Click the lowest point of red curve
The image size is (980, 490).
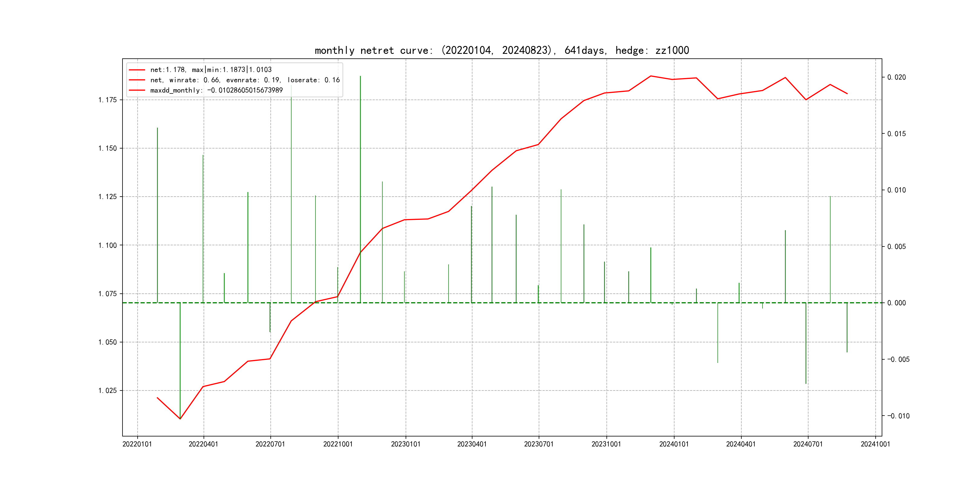180,419
